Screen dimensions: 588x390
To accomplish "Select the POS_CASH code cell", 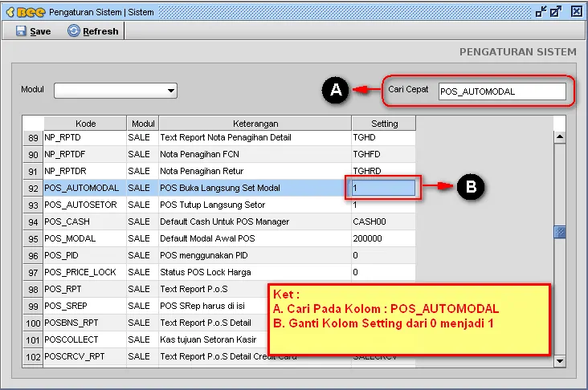I will click(85, 221).
